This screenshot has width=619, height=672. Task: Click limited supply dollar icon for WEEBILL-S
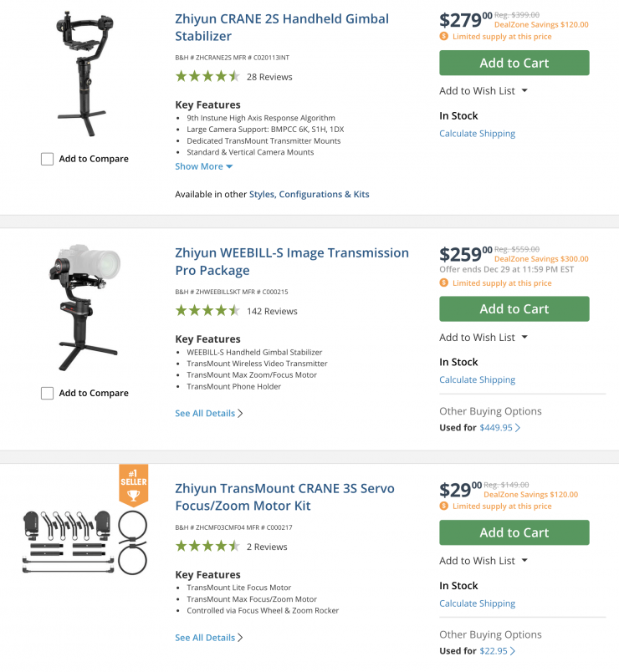click(444, 283)
